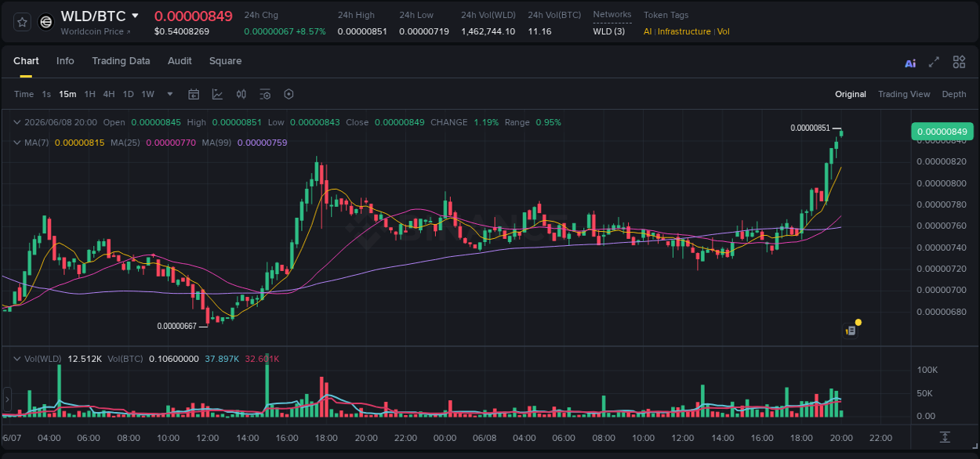Click the Worldcoin token logo
The image size is (980, 459).
pos(46,23)
